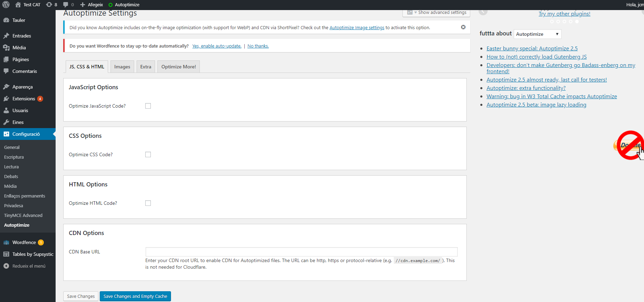
Task: Click Wordfence notification badge 1
Action: 41,242
